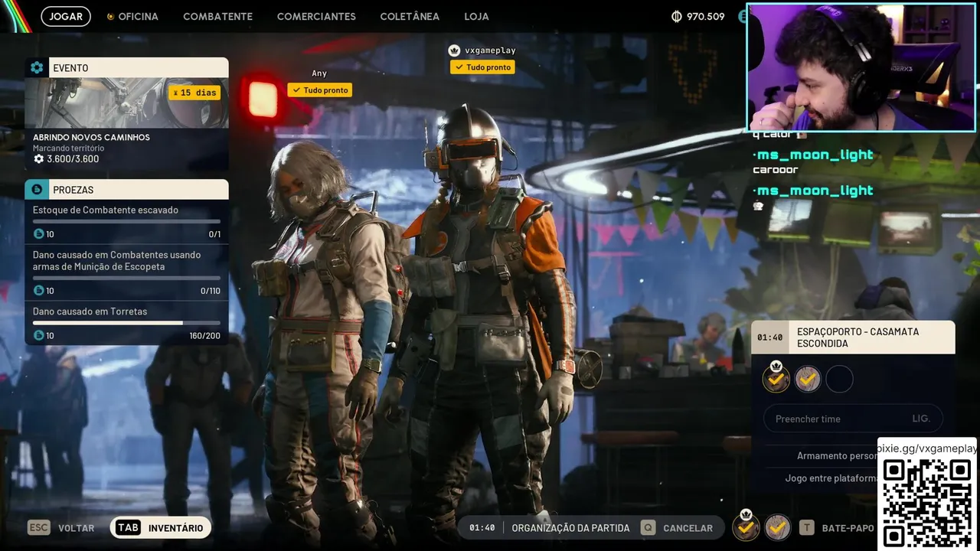Click vxgameplay's Tudo pronto ready badge
This screenshot has width=980, height=551.
click(482, 67)
